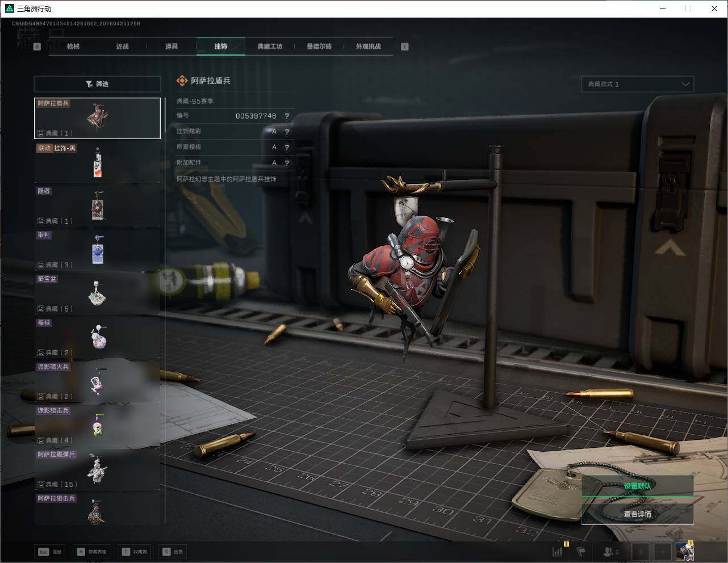Select the 挂饰 tab
This screenshot has height=563, width=728.
tap(221, 47)
